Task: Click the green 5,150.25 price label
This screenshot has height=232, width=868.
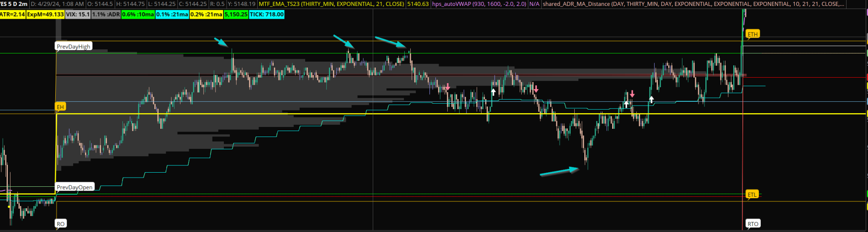Action: (x=236, y=15)
